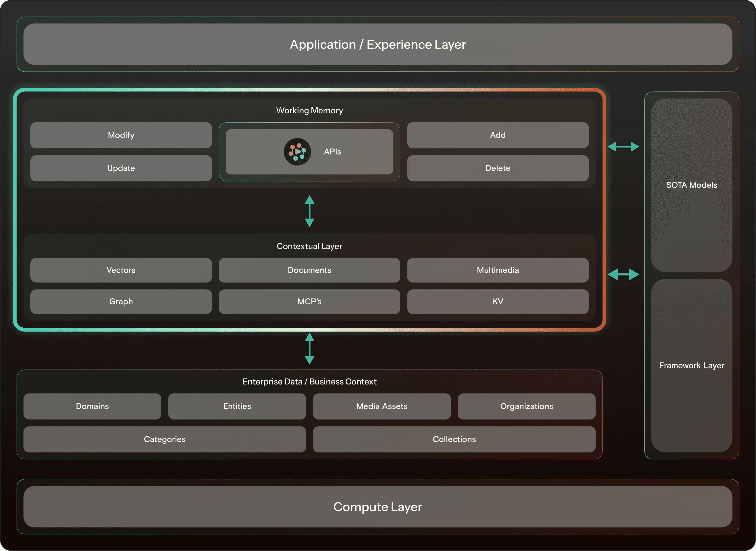Click the Add operation box

coord(497,135)
